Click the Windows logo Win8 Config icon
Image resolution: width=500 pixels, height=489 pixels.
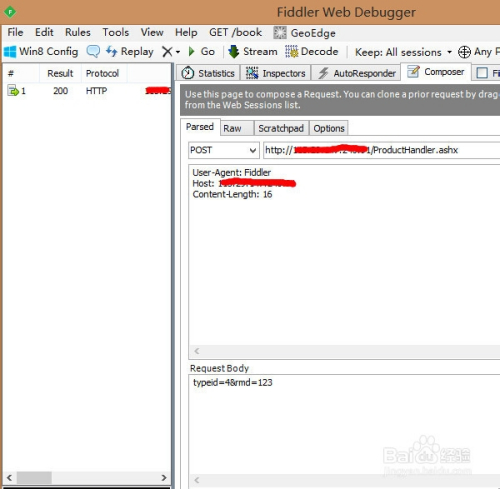[10, 52]
